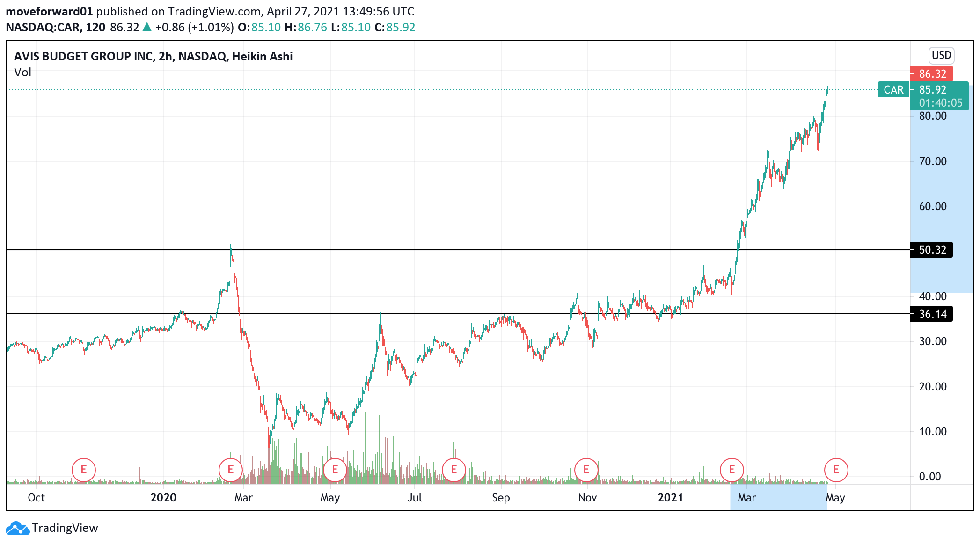The height and width of the screenshot is (545, 980).
Task: Click the high value H:86.76
Action: pyautogui.click(x=306, y=27)
